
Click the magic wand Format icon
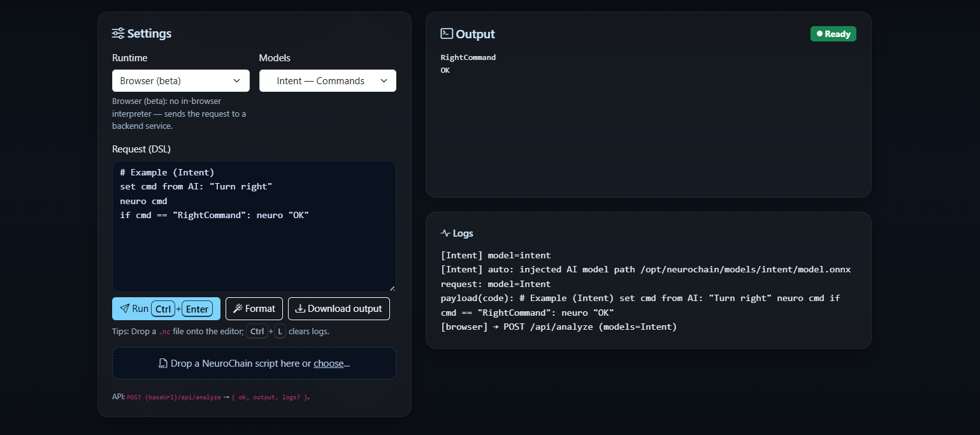(238, 309)
